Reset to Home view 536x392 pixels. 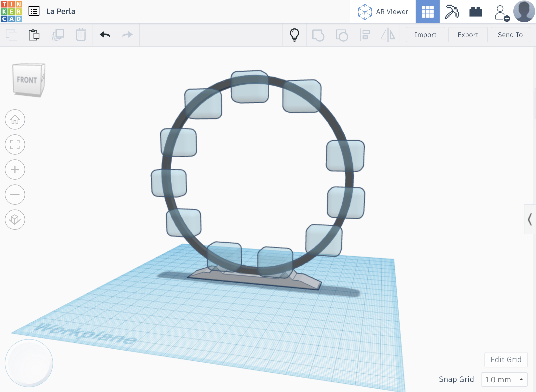pyautogui.click(x=15, y=119)
